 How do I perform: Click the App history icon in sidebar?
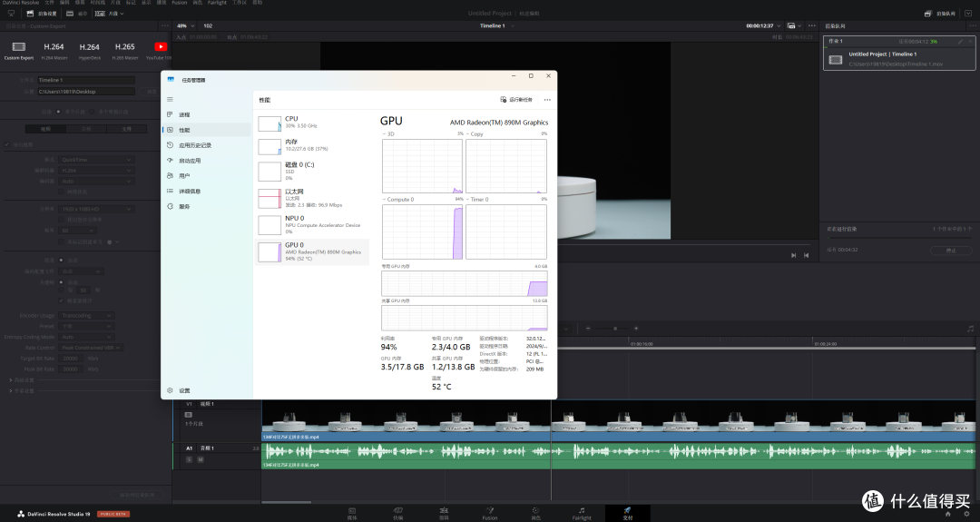click(171, 145)
